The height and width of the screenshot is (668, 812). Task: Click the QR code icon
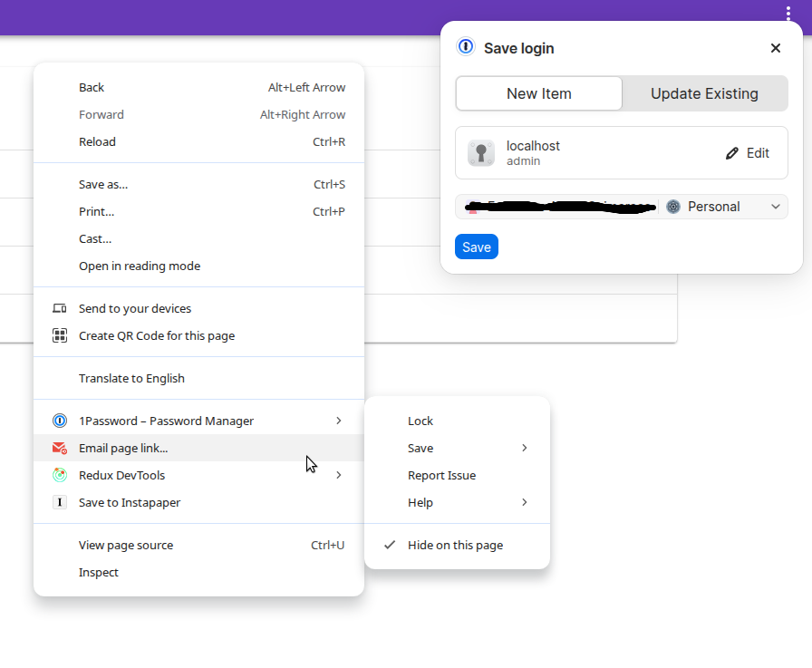pos(60,336)
